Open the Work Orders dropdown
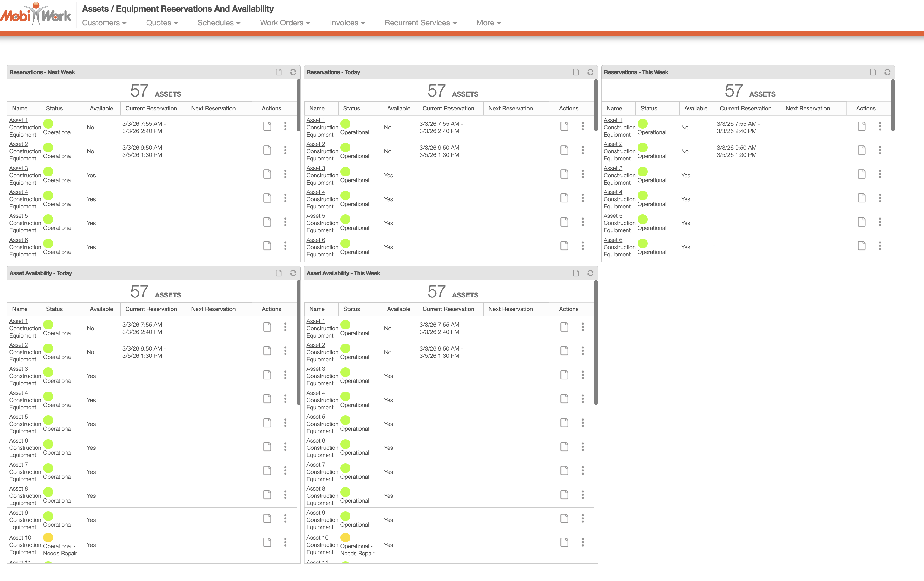This screenshot has width=924, height=581. 285,23
